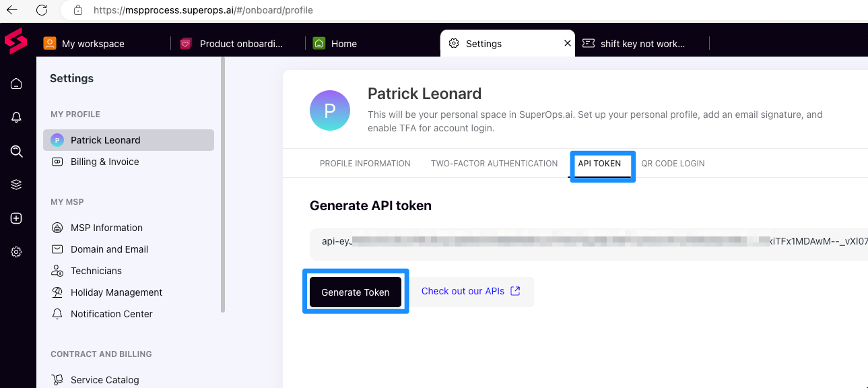The image size is (868, 388).
Task: Click the plus add icon in left rail
Action: pyautogui.click(x=16, y=218)
